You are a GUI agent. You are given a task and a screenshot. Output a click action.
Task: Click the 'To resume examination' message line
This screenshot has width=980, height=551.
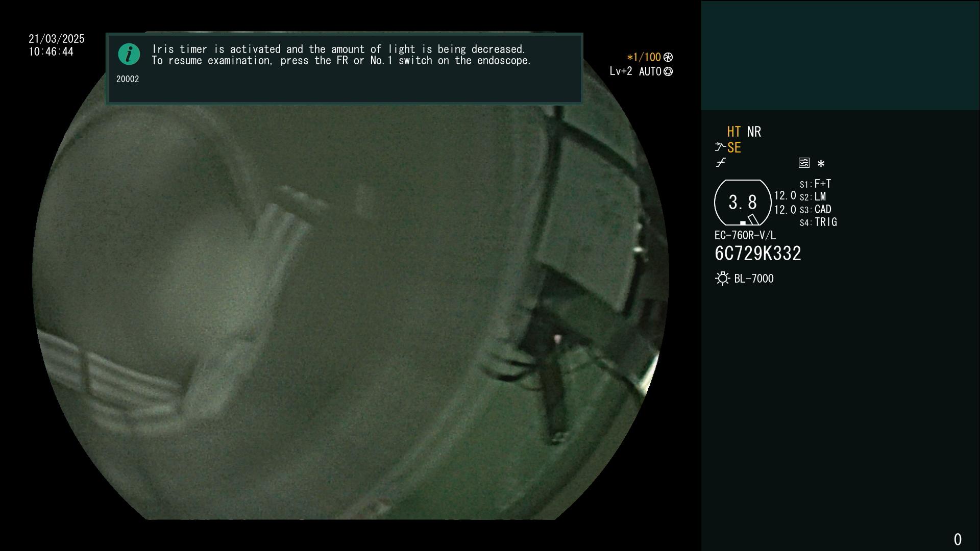pos(341,61)
